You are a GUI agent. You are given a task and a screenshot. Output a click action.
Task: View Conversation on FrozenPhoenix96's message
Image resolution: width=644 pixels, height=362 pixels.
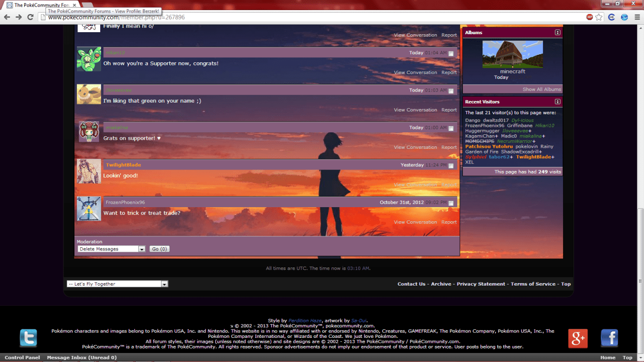416,222
